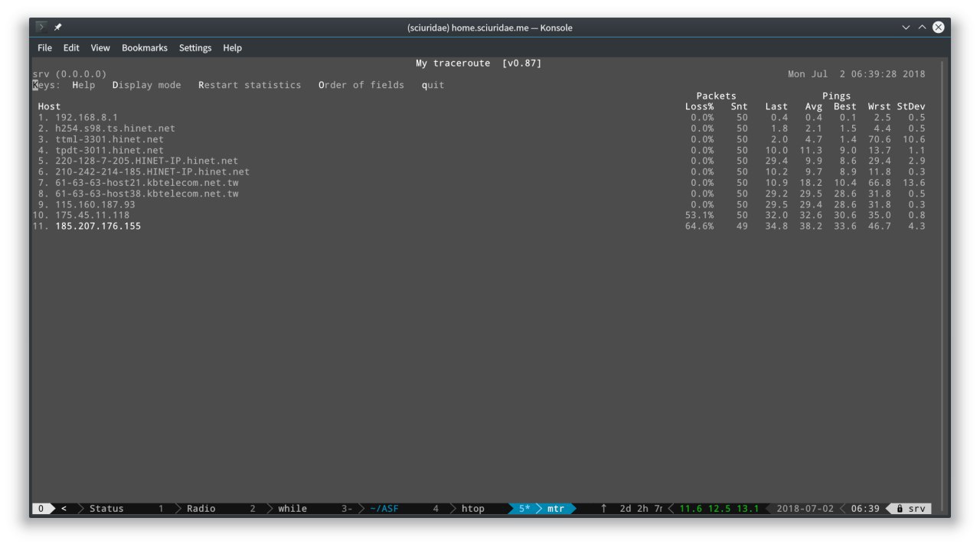Click the up arrow uptime icon in status line

pos(603,508)
